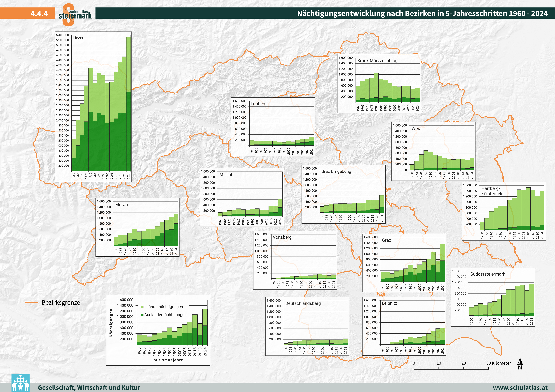This screenshot has height=392, width=555.
Task: Click the Tourismusjahre axis label in legend
Action: [x=167, y=360]
